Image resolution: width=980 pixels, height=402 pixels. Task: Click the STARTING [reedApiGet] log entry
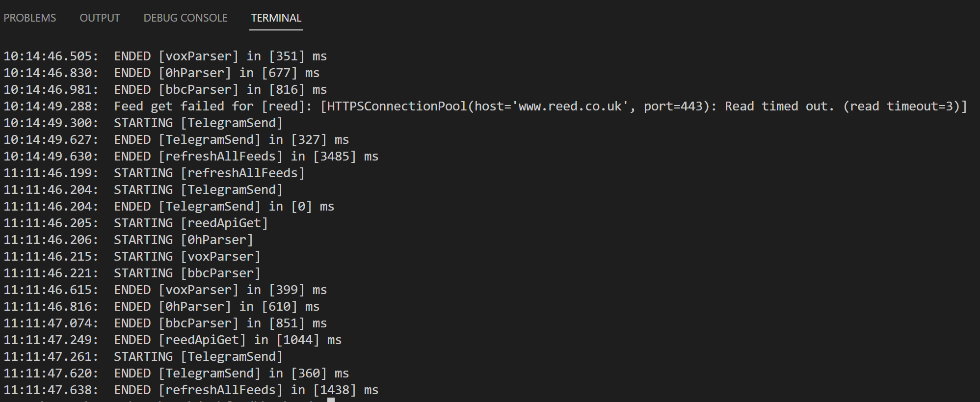coord(136,223)
